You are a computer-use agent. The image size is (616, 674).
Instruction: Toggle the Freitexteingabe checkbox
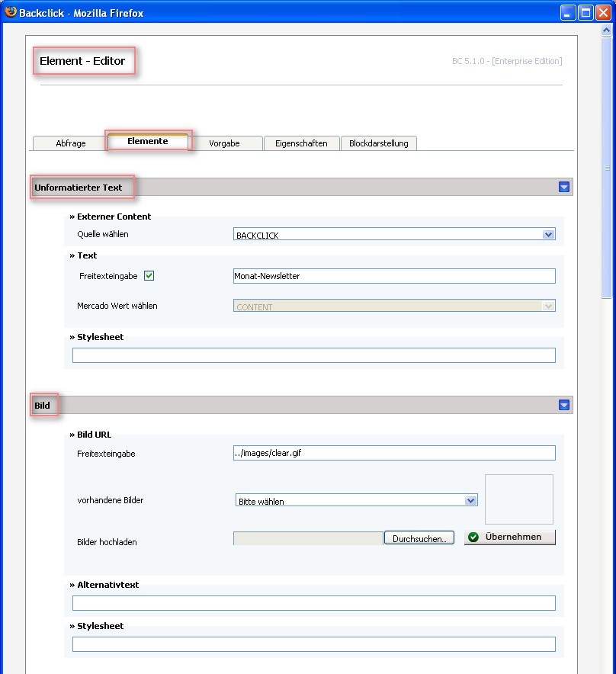pos(149,275)
